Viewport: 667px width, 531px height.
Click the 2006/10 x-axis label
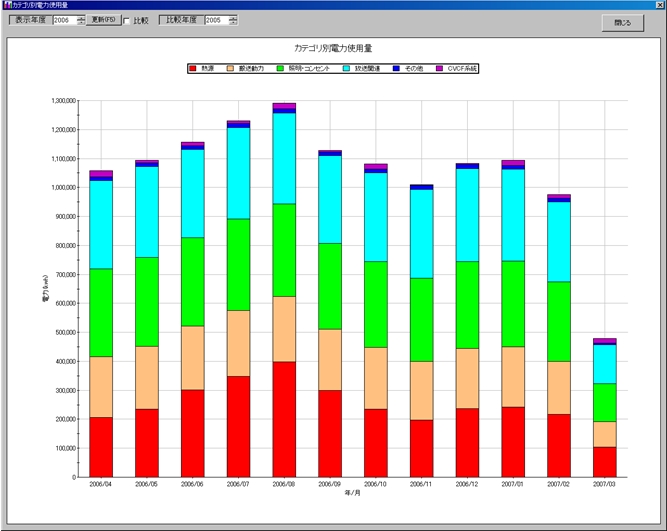tap(375, 484)
